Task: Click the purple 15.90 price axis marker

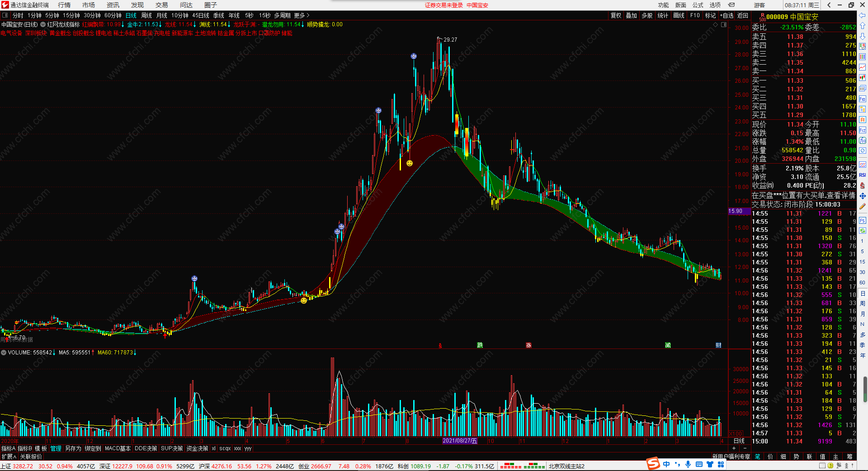Action: click(x=739, y=211)
